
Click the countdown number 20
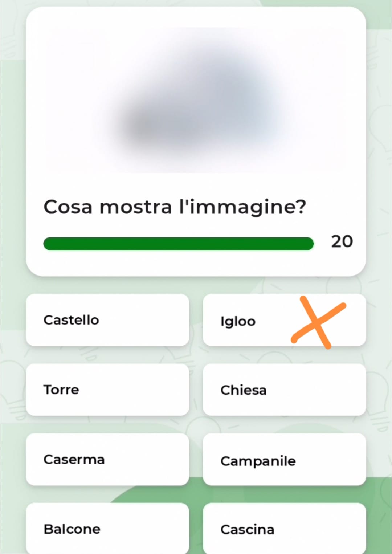pos(342,242)
